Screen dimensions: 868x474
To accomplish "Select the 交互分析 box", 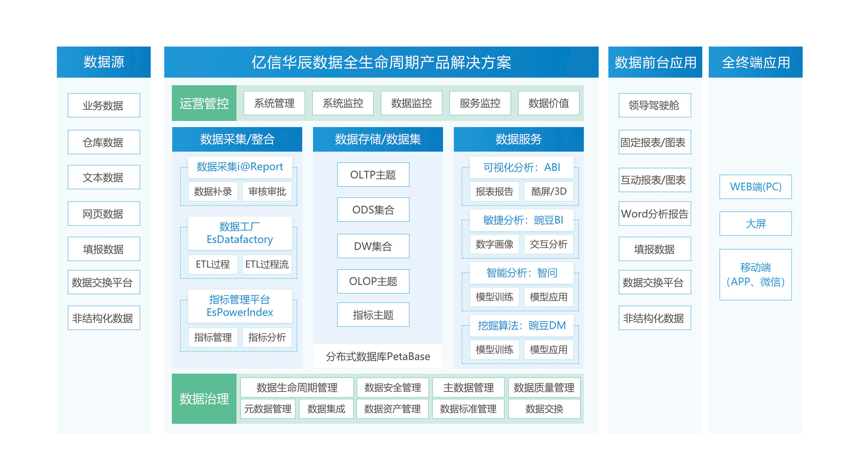I will 549,244.
